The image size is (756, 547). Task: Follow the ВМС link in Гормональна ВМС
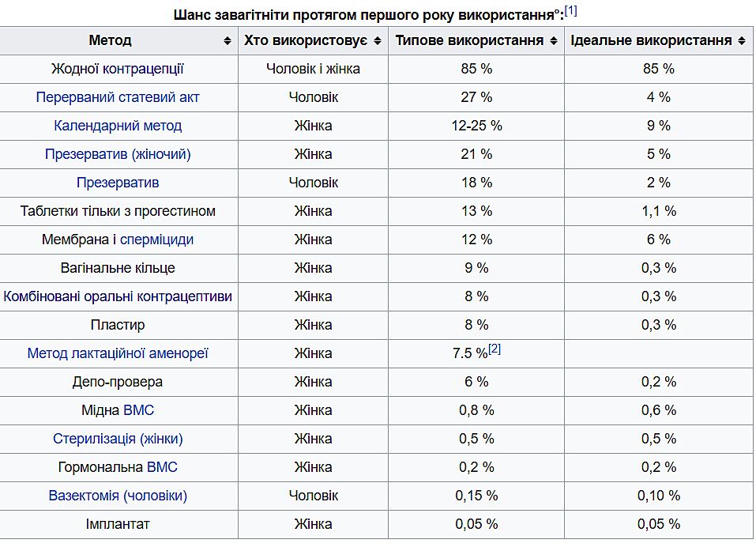point(162,467)
